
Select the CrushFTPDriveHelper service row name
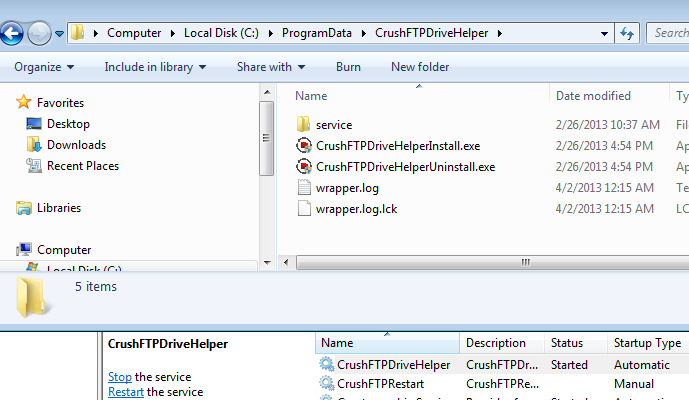tap(393, 365)
